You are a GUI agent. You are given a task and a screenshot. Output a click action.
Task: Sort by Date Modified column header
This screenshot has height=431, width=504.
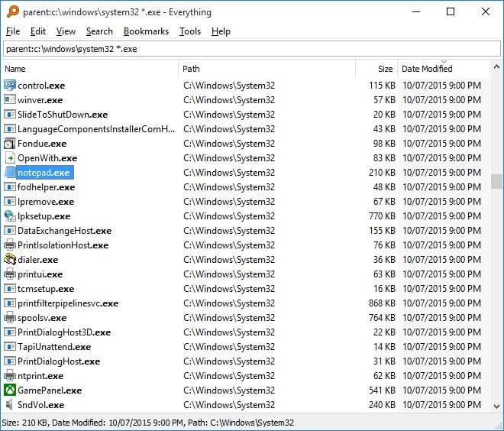444,69
